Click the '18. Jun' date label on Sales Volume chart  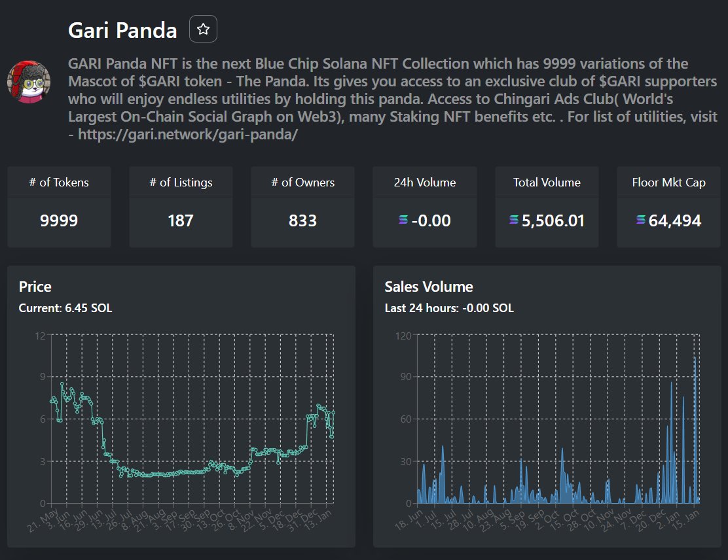coord(409,519)
